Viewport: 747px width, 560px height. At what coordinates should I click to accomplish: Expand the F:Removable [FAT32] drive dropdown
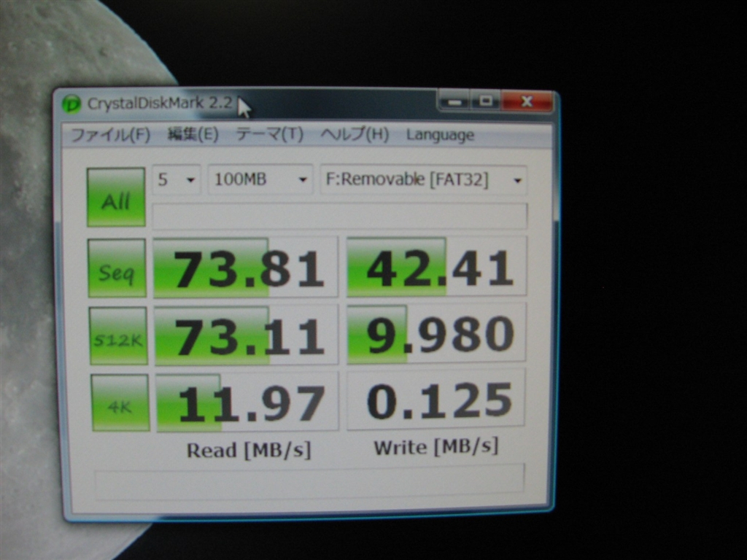point(424,180)
